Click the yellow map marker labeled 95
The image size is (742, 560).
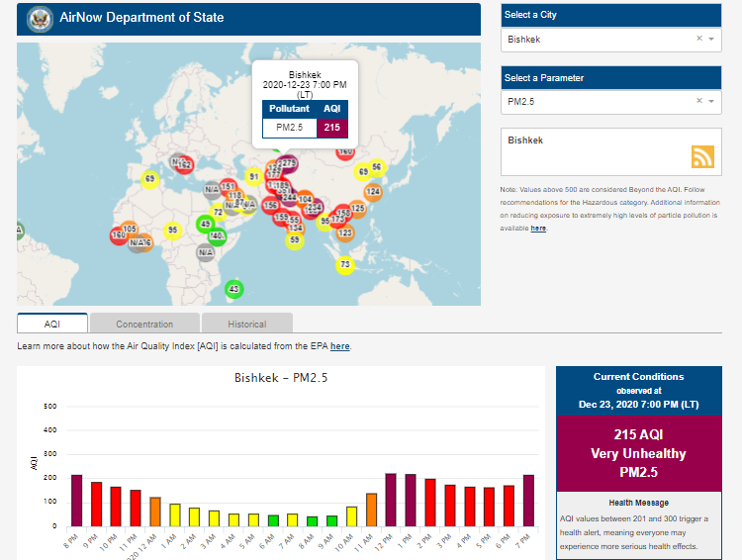pos(173,230)
